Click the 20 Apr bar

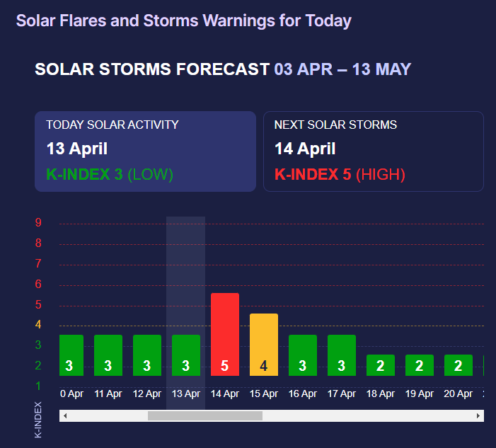click(x=458, y=365)
